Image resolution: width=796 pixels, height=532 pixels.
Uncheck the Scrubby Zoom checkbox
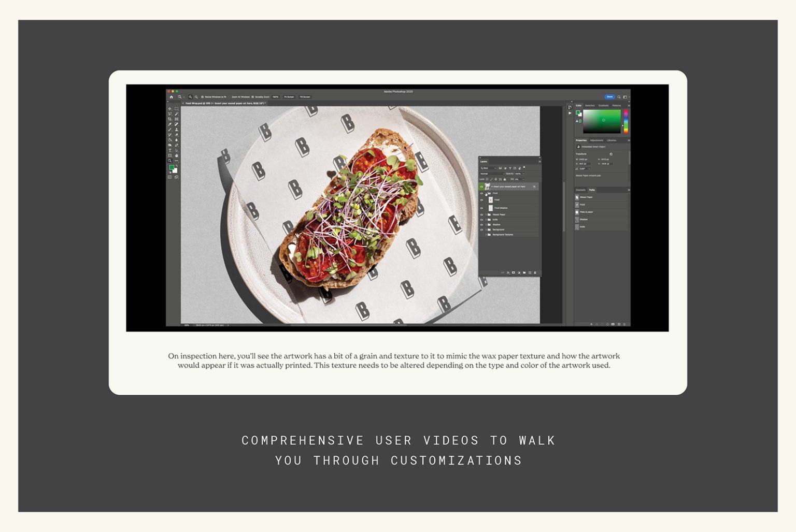coord(253,97)
